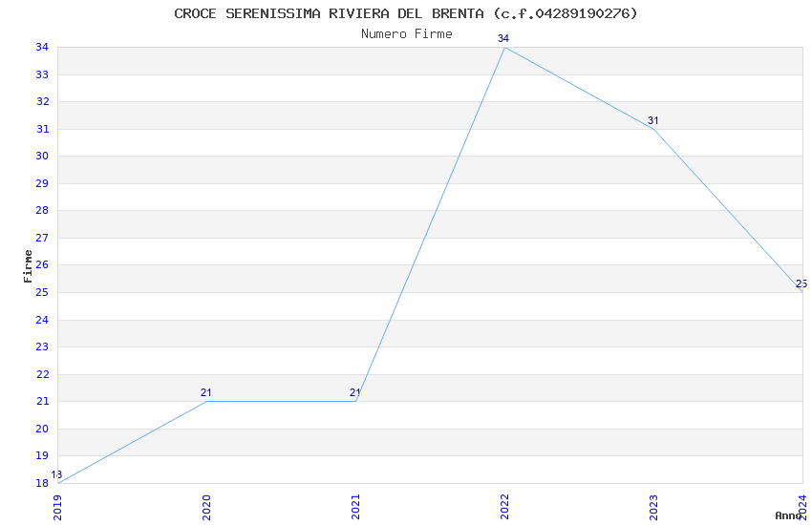The width and height of the screenshot is (812, 525).
Task: Click the y-axis tick value 34
Action: 42,47
